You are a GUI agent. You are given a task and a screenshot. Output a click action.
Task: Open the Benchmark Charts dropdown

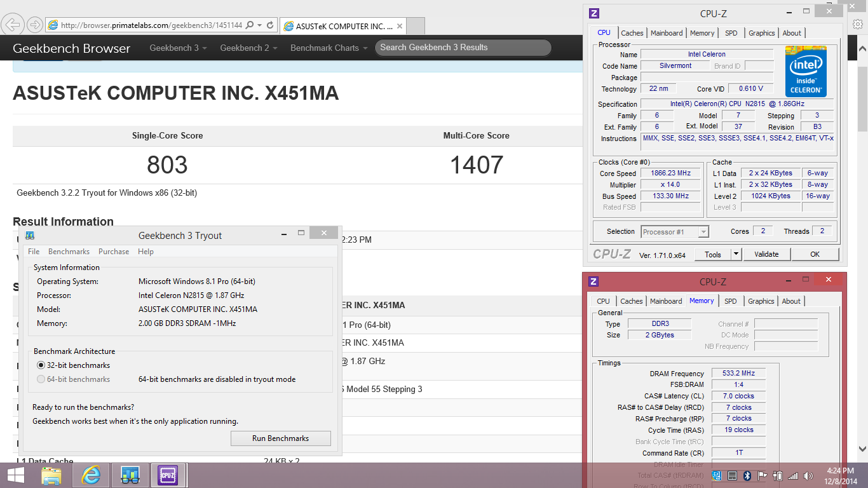pyautogui.click(x=329, y=48)
